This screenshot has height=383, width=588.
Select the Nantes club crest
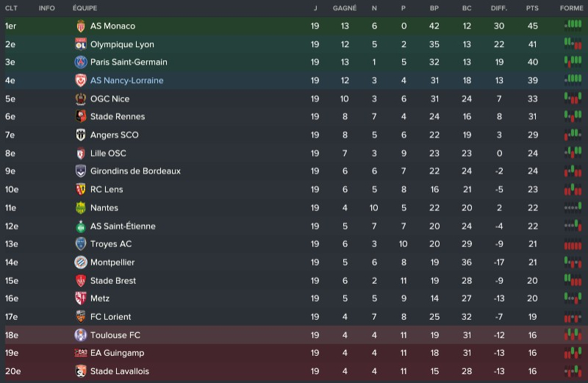(81, 208)
